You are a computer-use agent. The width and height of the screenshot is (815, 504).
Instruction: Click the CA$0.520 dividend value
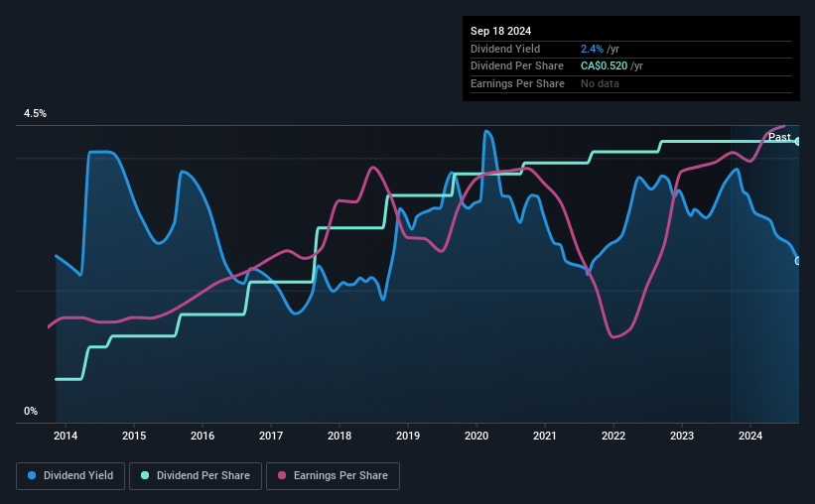[x=604, y=66]
